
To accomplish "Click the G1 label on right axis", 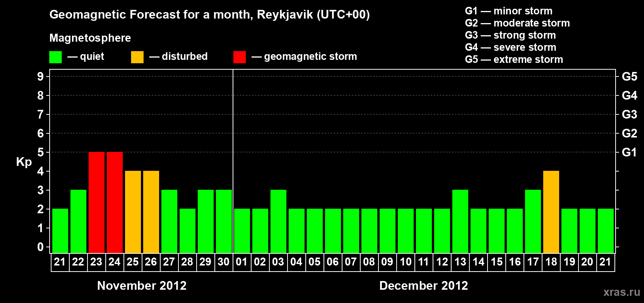I will tap(630, 152).
